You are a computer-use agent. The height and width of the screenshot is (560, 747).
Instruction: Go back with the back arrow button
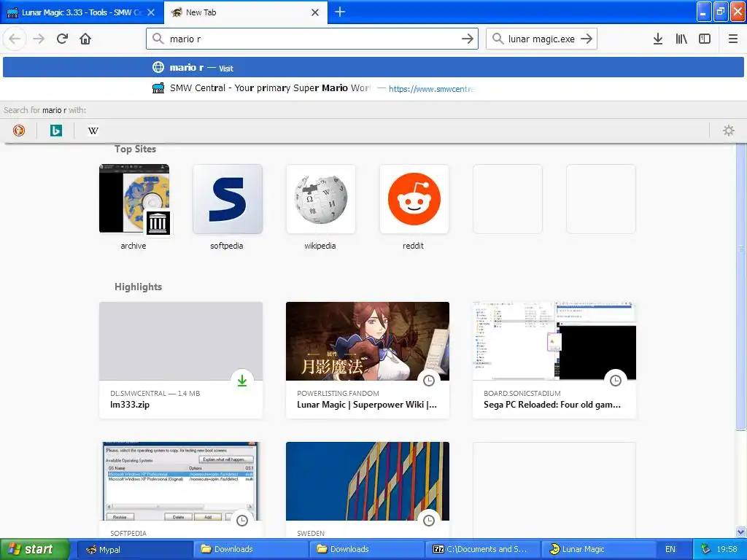[x=15, y=39]
